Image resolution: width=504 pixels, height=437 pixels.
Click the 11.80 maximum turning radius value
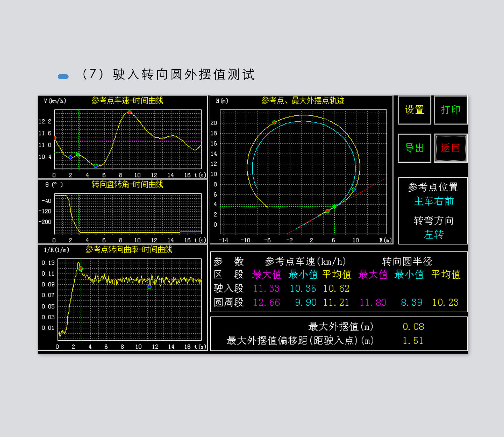pos(373,303)
